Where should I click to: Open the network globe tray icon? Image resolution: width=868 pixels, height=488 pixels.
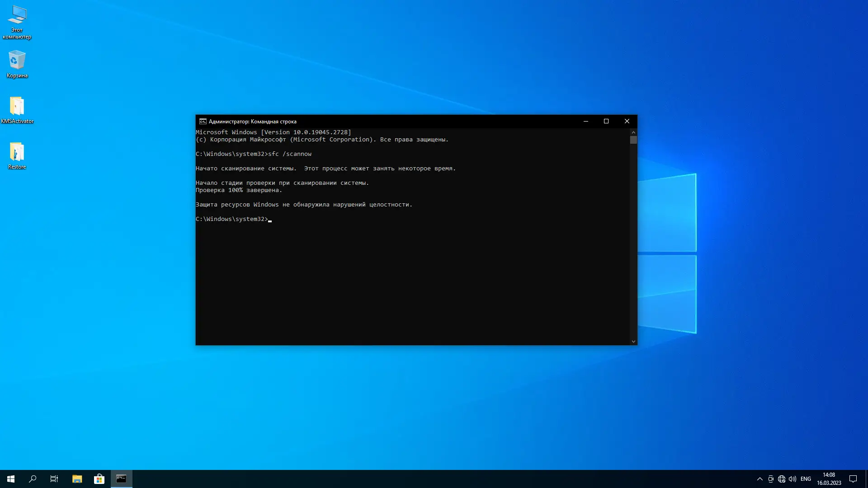click(x=782, y=479)
